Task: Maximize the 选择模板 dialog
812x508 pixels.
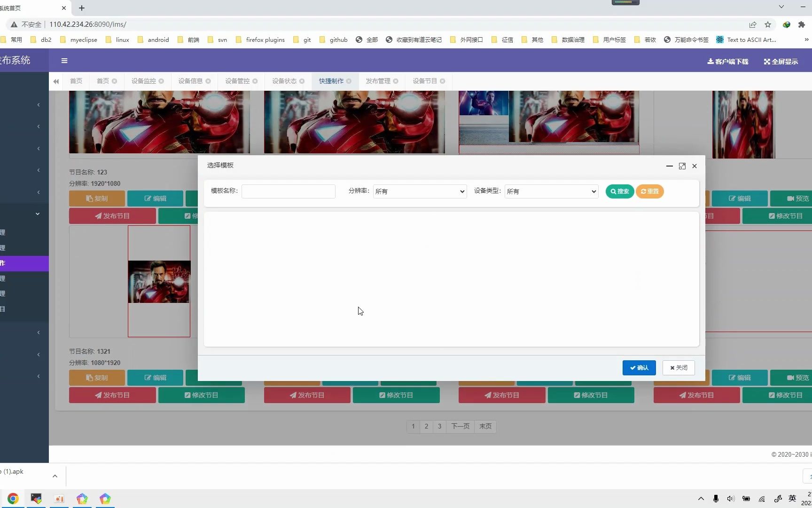Action: [682, 166]
